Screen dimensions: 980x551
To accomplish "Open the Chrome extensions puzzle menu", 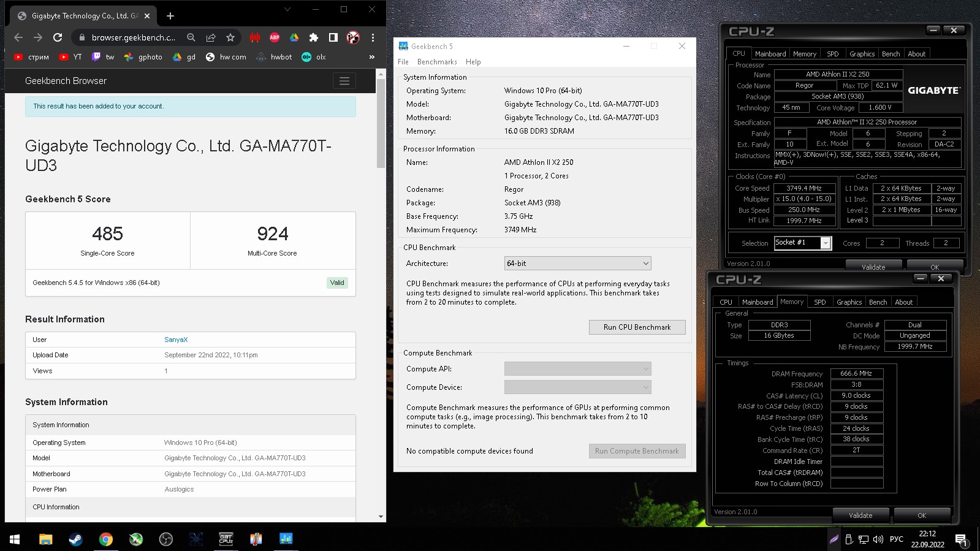I will [314, 37].
